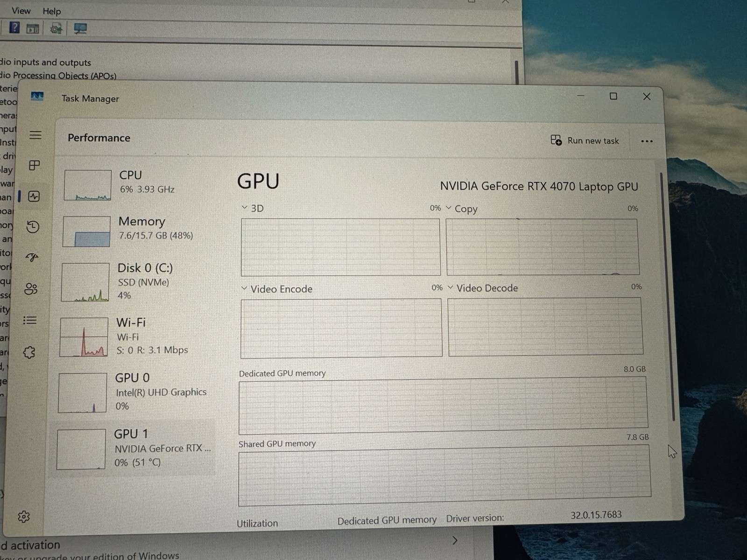This screenshot has height=560, width=747.
Task: Click Run new task button
Action: point(585,140)
